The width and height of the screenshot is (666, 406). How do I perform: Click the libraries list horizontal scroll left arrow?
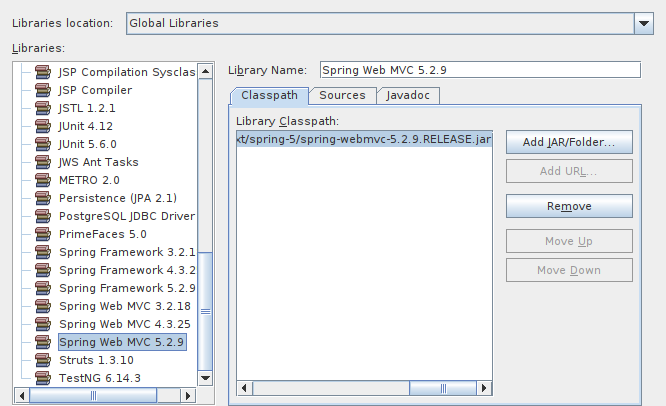tap(22, 396)
